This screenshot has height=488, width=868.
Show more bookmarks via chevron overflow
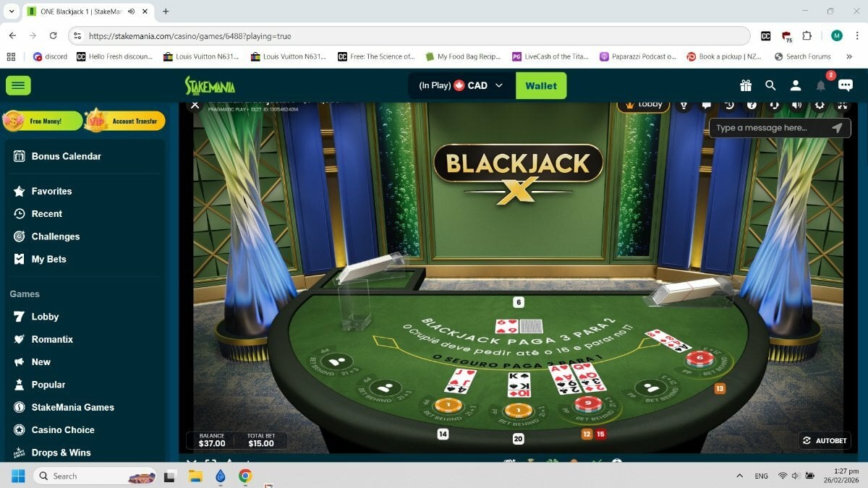tap(848, 56)
